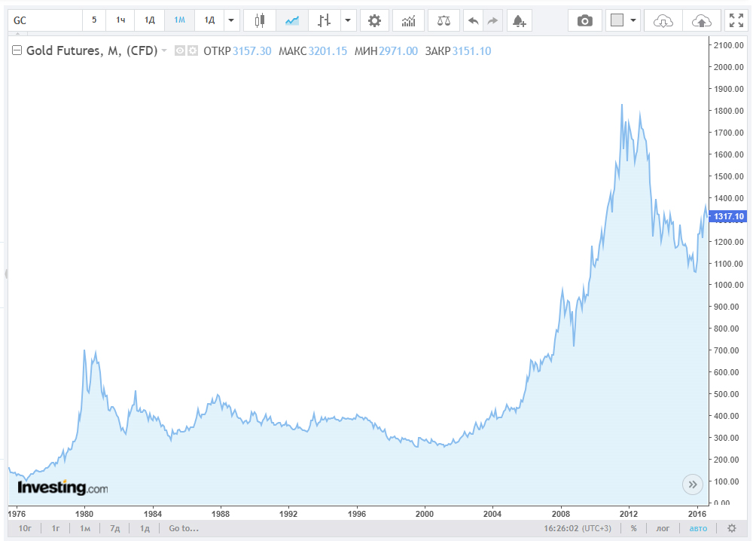This screenshot has width=756, height=541.
Task: Open the indicators panel
Action: click(x=408, y=20)
